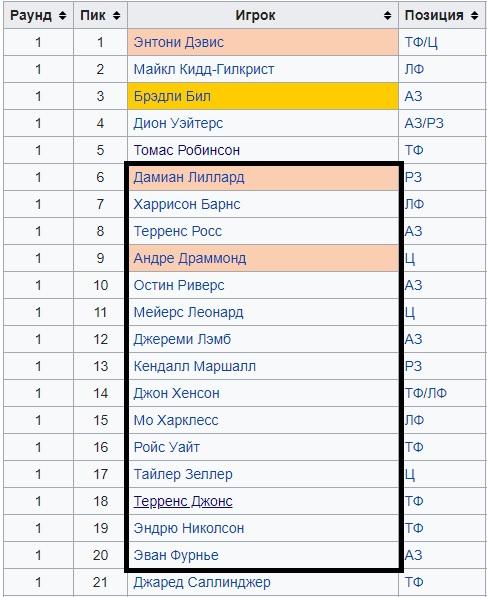Sort table by Пик column arrows

tap(117, 16)
